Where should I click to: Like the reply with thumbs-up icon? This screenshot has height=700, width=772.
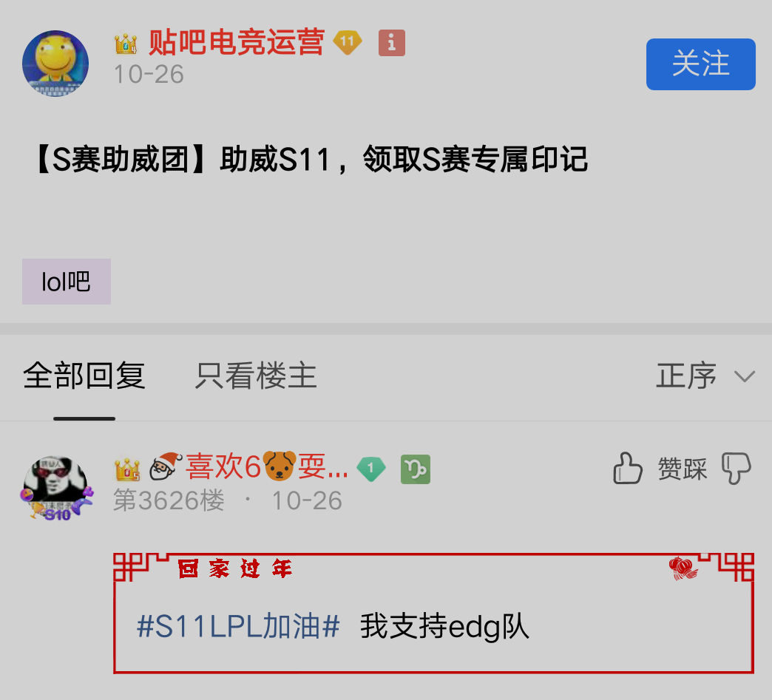click(627, 468)
